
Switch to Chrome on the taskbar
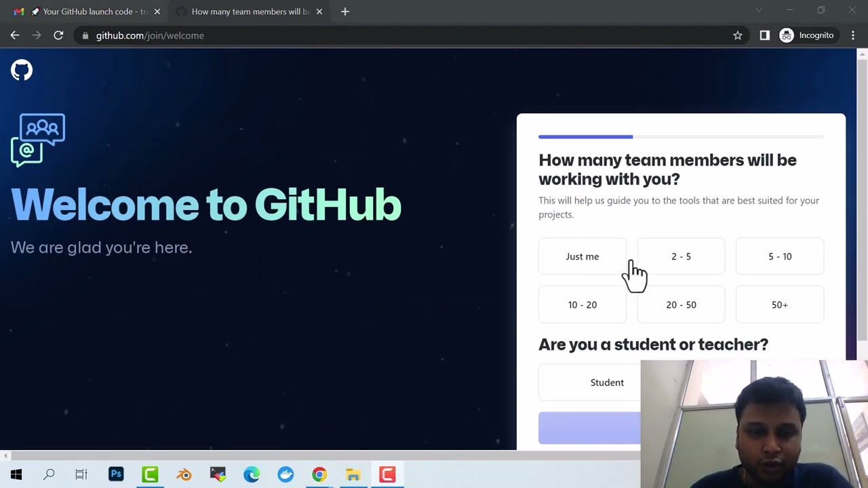[x=319, y=474]
